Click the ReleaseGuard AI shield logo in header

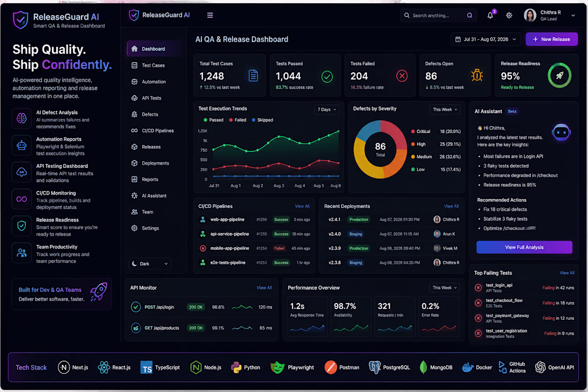pyautogui.click(x=134, y=16)
